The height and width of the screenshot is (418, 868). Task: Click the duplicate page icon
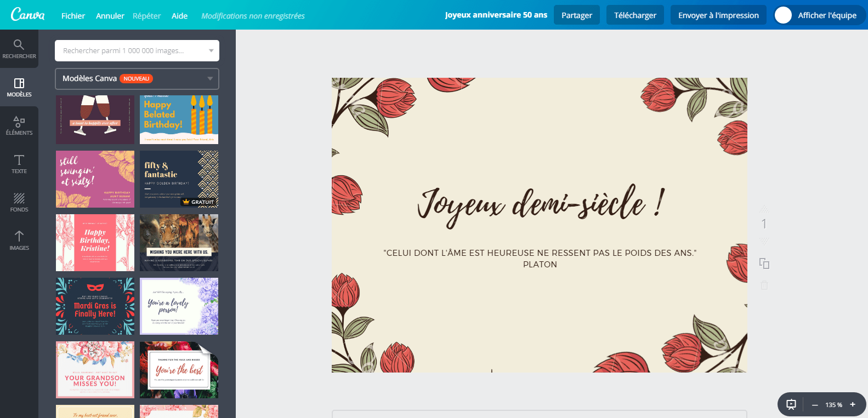(x=764, y=264)
